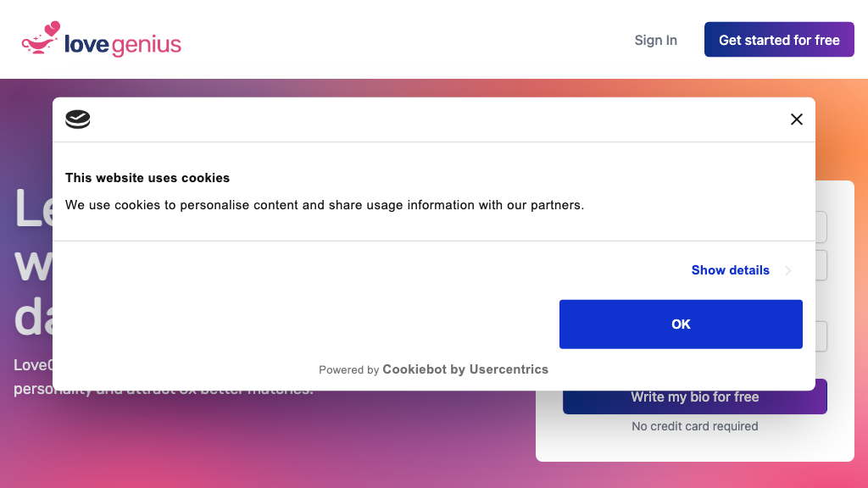Click the "This website uses cookies" heading
Viewport: 868px width, 488px height.
click(147, 178)
